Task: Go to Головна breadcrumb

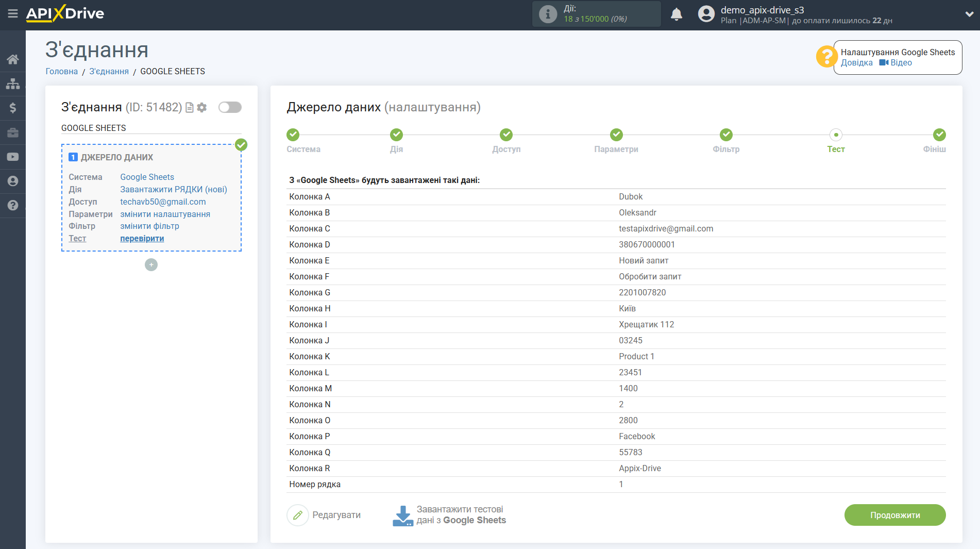Action: click(x=62, y=71)
